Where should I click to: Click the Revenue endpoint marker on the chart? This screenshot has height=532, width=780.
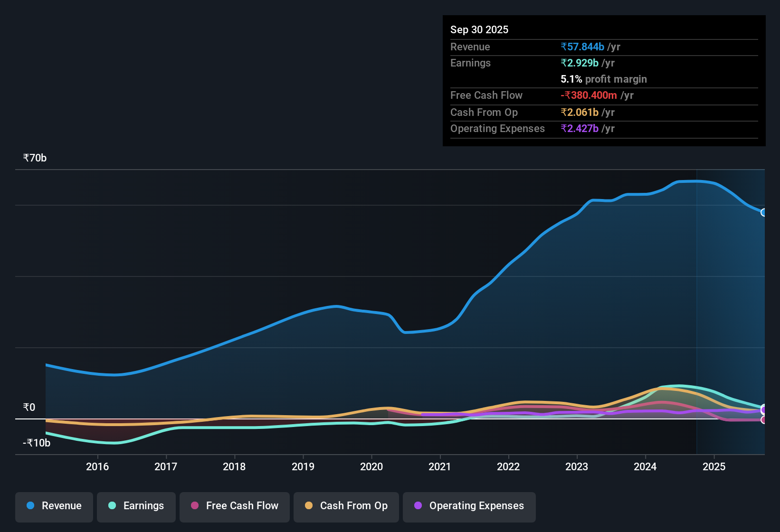(763, 213)
